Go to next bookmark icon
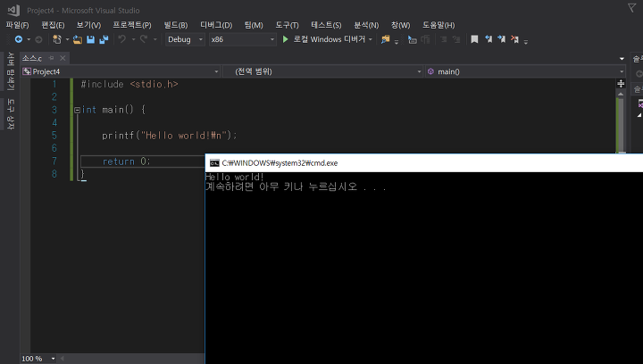Image resolution: width=643 pixels, height=364 pixels. pyautogui.click(x=502, y=39)
